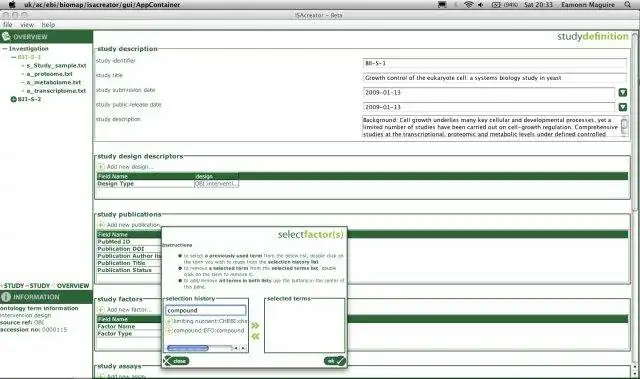Select compound:EFO:compound in selection history
Screen dimensions: 640x379
click(209, 330)
